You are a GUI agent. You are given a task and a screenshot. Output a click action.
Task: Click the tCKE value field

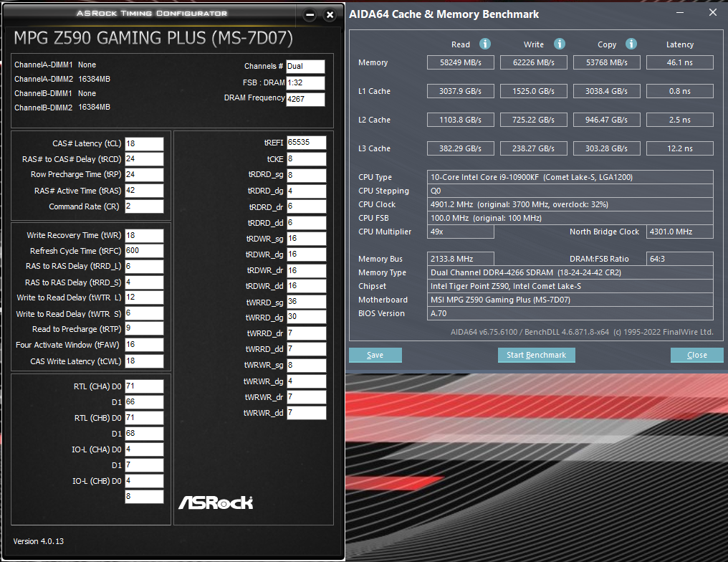tap(307, 159)
